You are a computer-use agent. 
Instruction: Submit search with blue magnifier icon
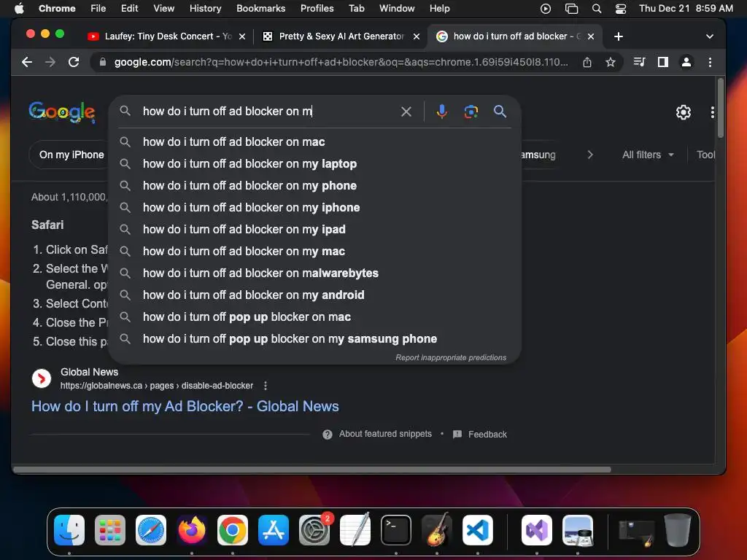[500, 112]
